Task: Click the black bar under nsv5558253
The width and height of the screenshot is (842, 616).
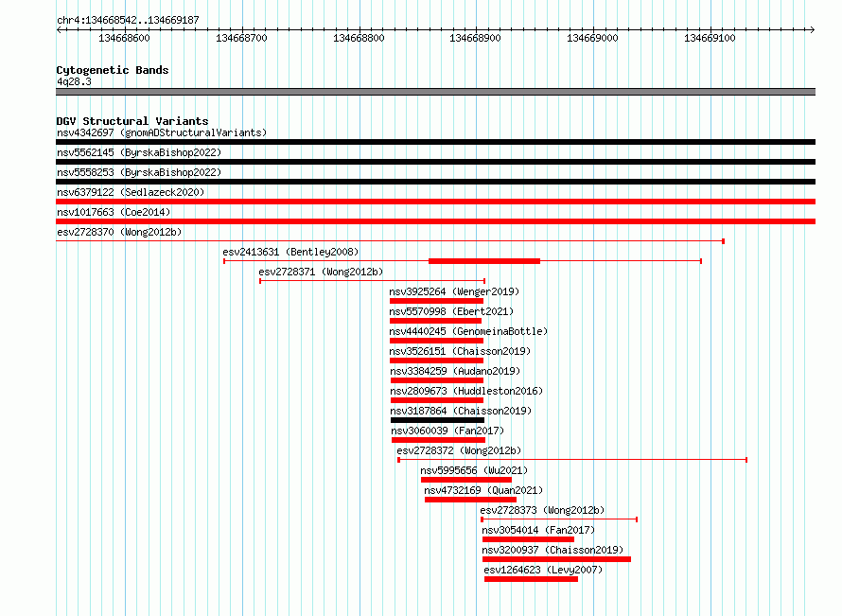Action: pyautogui.click(x=435, y=182)
